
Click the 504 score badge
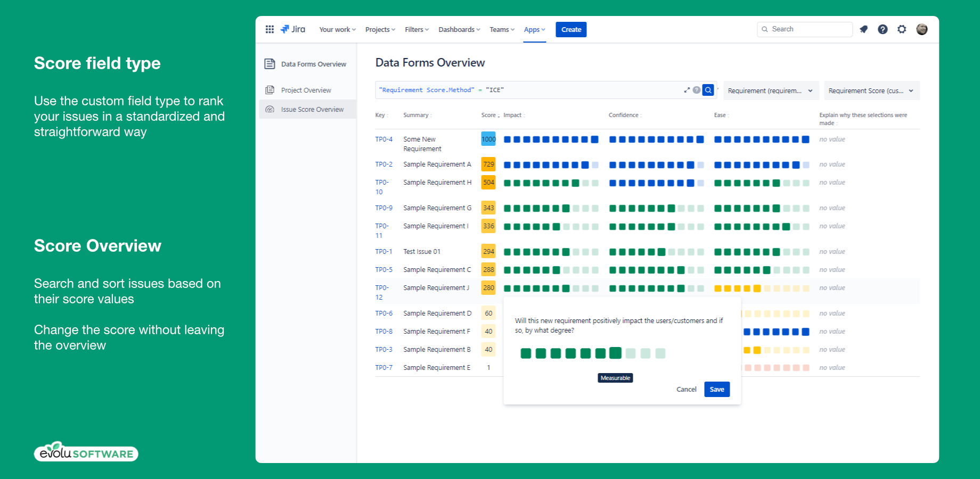click(x=488, y=182)
